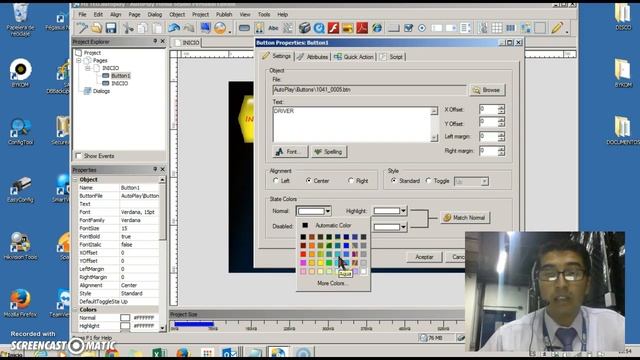Click the pencil icon in toolbar
The height and width of the screenshot is (360, 640).
[x=557, y=28]
